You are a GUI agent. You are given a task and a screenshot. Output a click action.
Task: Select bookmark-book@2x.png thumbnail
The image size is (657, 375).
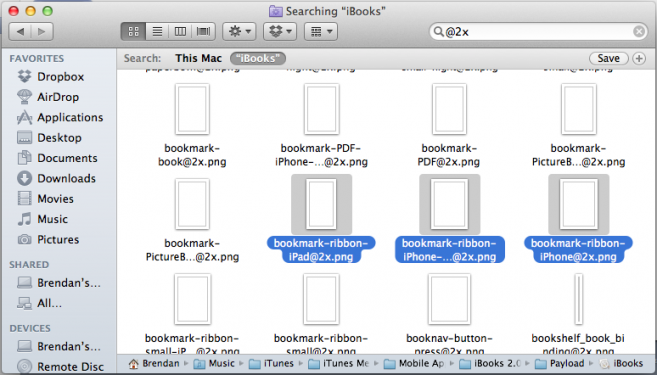pyautogui.click(x=192, y=110)
